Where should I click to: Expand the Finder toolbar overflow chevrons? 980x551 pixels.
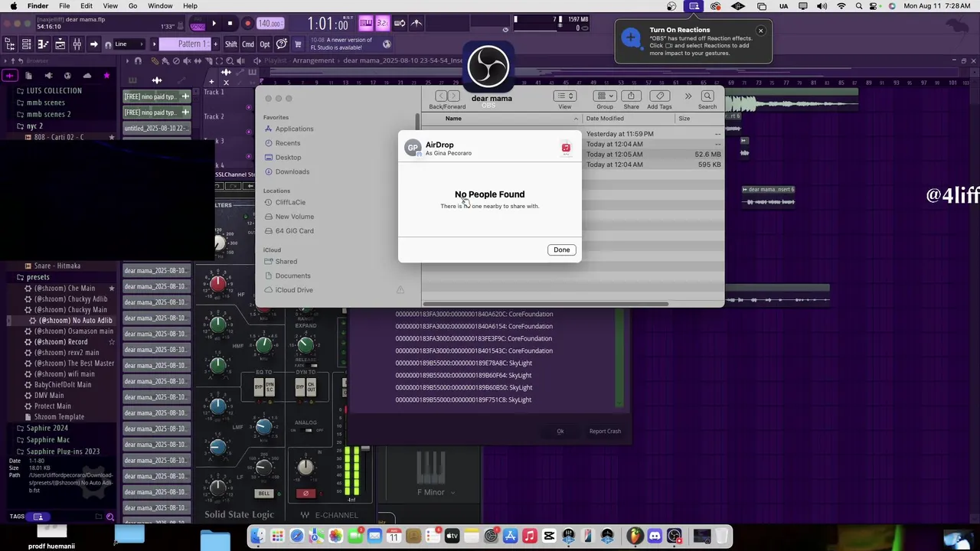(x=688, y=96)
